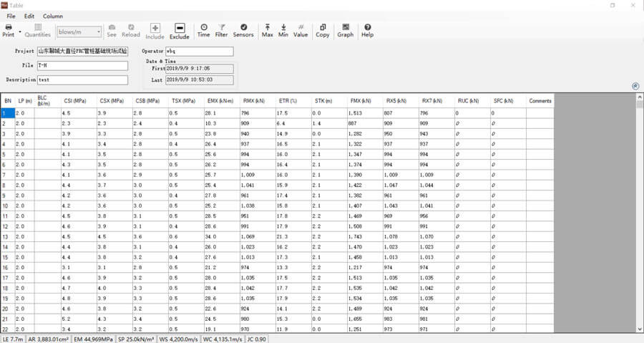Image resolution: width=644 pixels, height=343 pixels.
Task: Click the JC 0.90 status entry
Action: tap(257, 339)
